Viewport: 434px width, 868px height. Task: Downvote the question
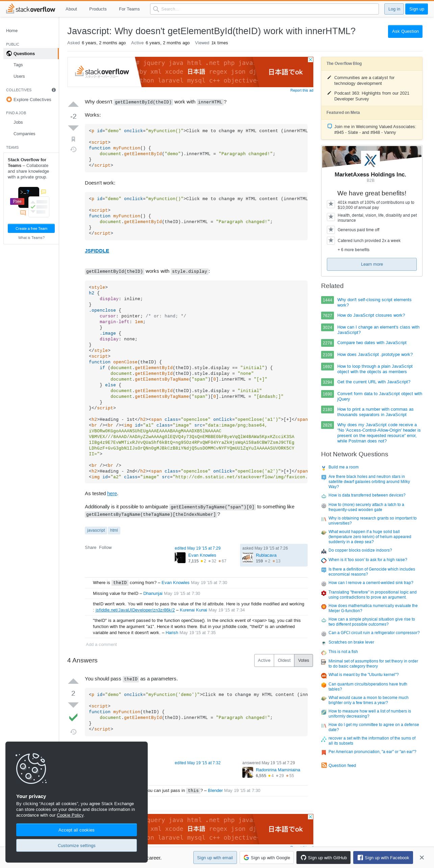[x=73, y=128]
